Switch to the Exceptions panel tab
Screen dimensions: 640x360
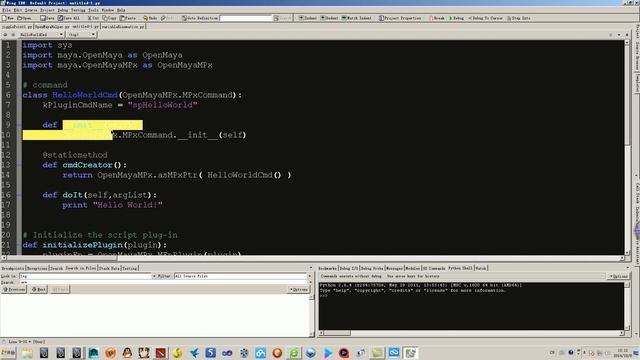[37, 268]
